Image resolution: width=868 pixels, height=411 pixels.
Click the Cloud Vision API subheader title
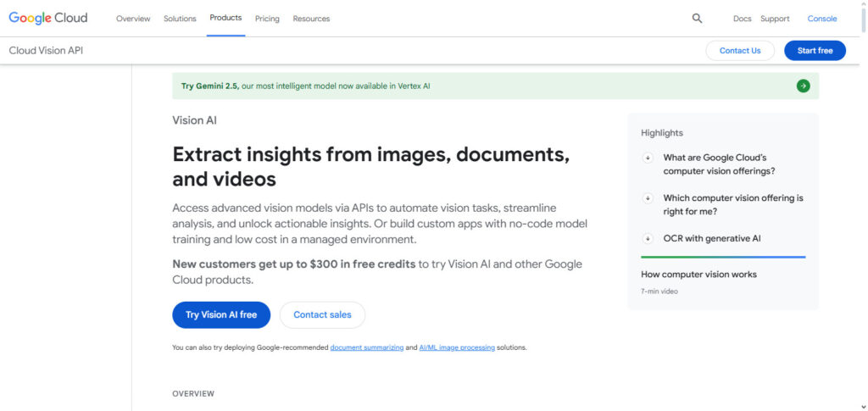click(46, 51)
